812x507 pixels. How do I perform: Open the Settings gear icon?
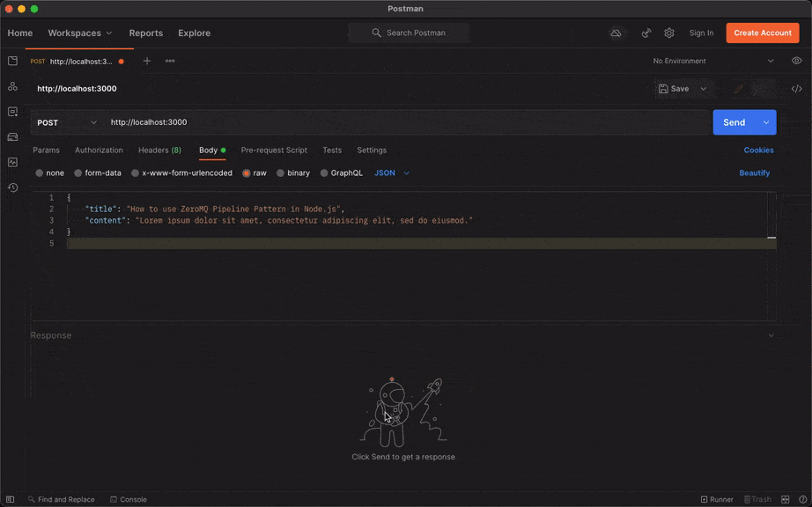(669, 33)
